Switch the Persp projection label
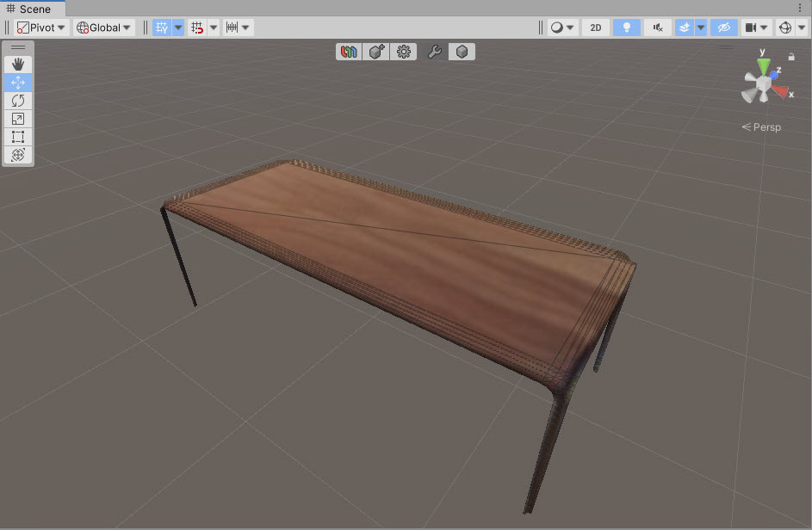The height and width of the screenshot is (530, 812). coord(761,126)
